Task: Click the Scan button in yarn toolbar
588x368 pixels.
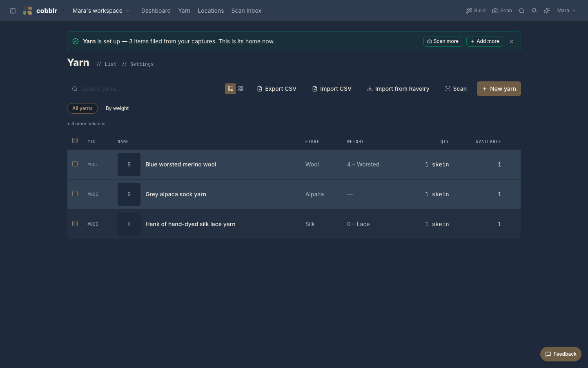Action: (456, 89)
